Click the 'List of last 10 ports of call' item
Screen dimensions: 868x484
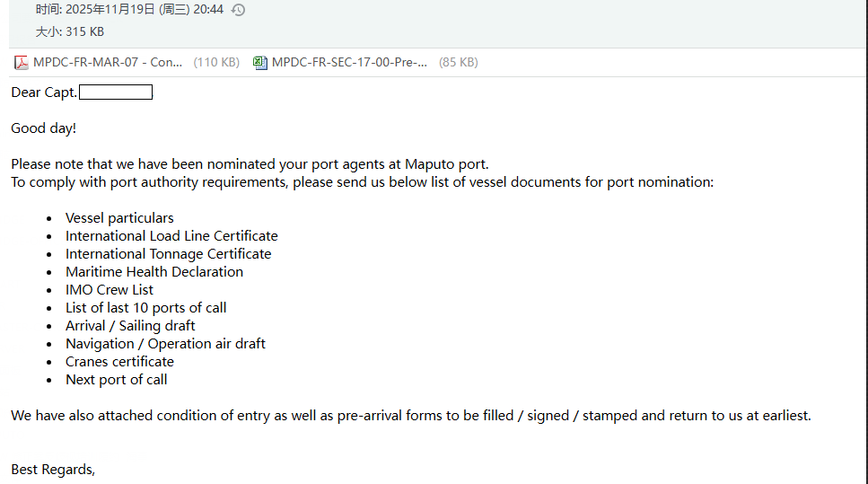(x=145, y=308)
